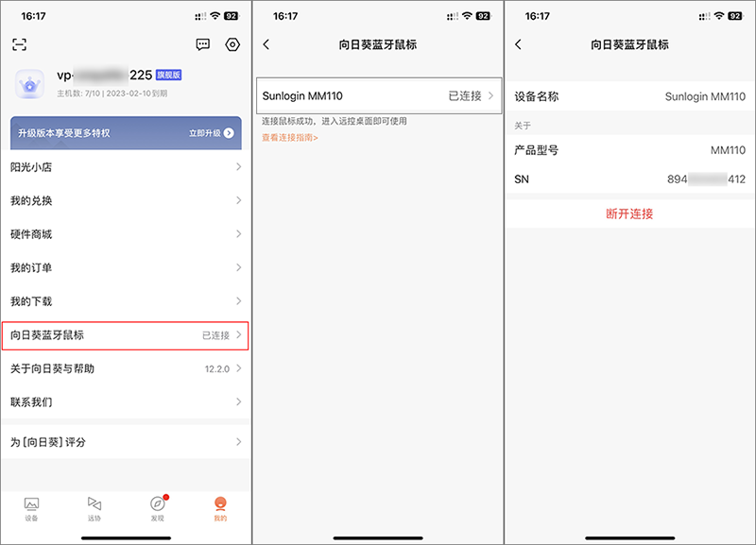Viewport: 756px width, 545px height.
Task: Tap 产品型号 MM110 row
Action: [x=629, y=150]
